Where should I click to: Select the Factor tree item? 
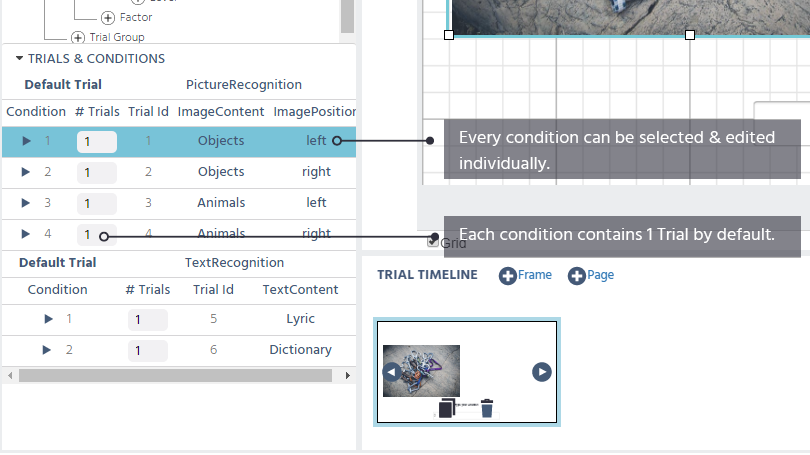(x=136, y=17)
